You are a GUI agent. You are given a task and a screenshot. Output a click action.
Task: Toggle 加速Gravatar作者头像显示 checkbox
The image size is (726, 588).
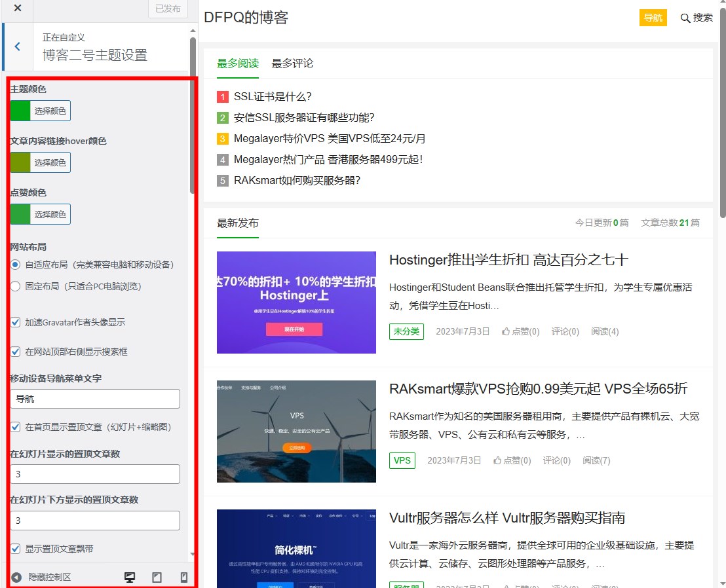coord(15,322)
